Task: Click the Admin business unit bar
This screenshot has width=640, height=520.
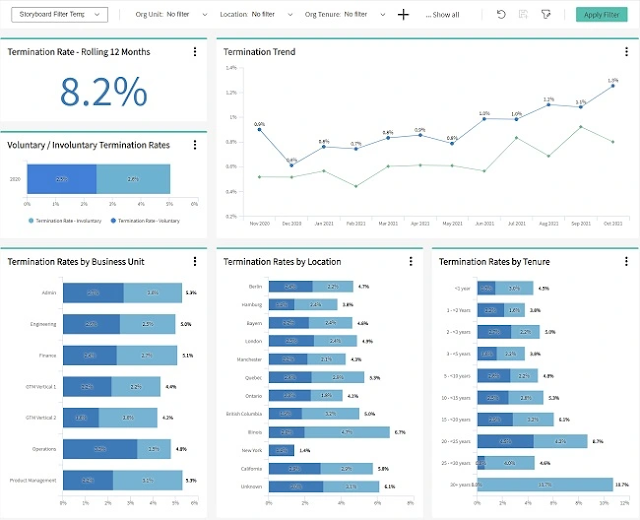Action: tap(122, 293)
